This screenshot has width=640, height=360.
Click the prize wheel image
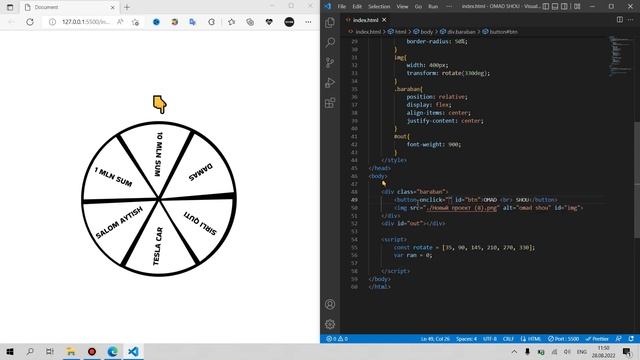tap(159, 199)
